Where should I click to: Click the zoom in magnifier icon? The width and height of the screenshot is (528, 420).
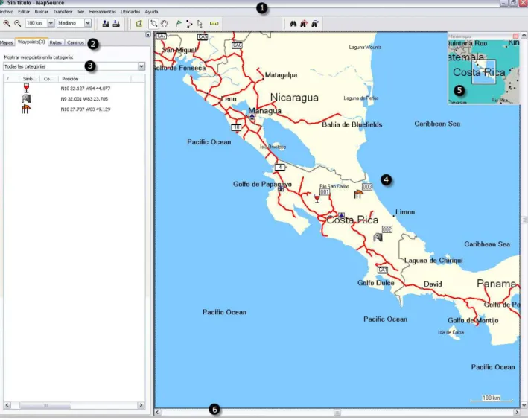(x=7, y=23)
